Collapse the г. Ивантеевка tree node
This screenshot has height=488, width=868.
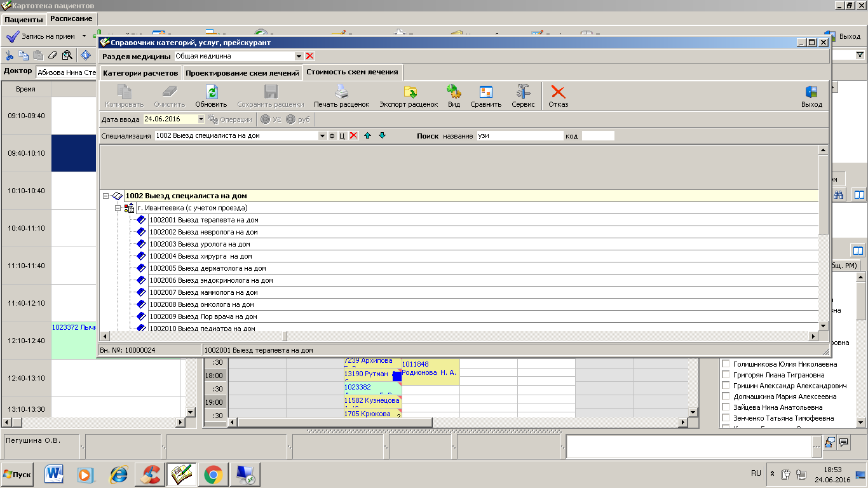[x=118, y=208]
